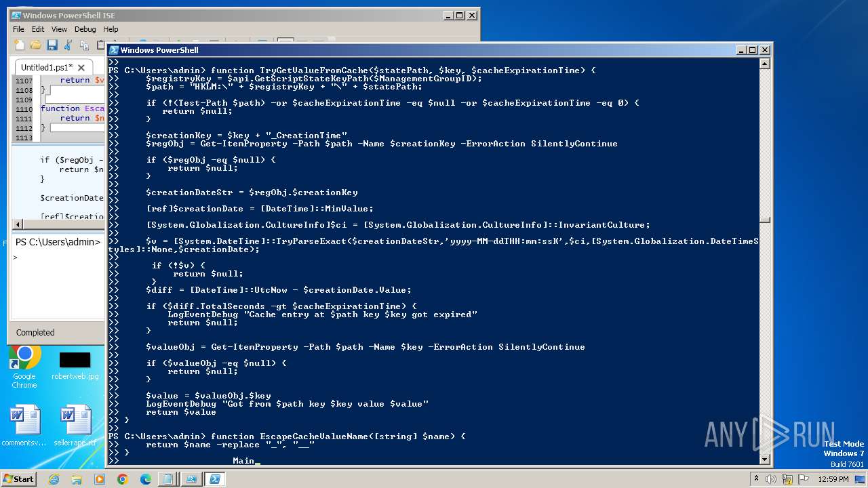
Task: Open Microsoft Edge from the taskbar
Action: point(145,479)
